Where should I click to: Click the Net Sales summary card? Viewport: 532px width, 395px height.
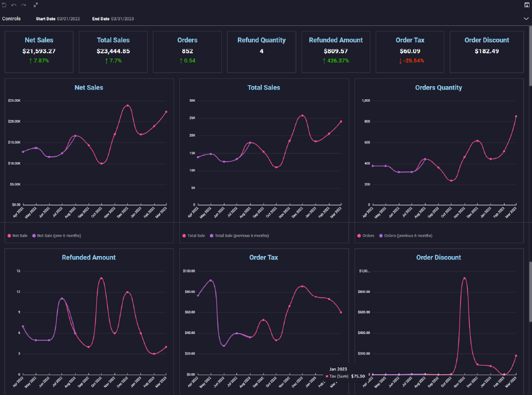(39, 51)
